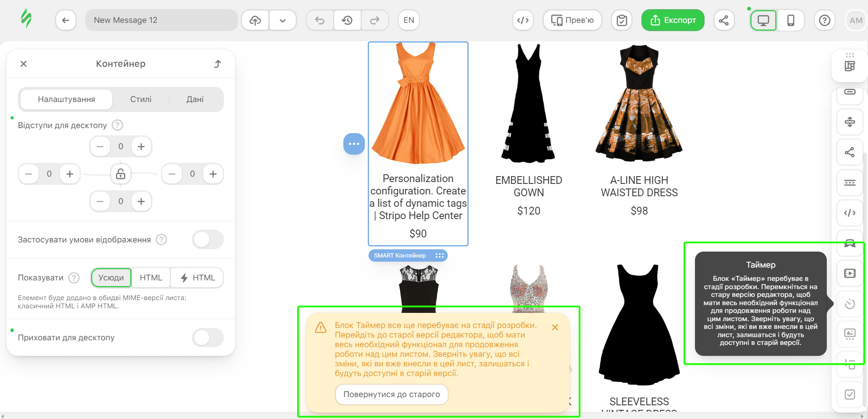Click the share icon in top toolbar
The height and width of the screenshot is (419, 868).
(x=724, y=20)
